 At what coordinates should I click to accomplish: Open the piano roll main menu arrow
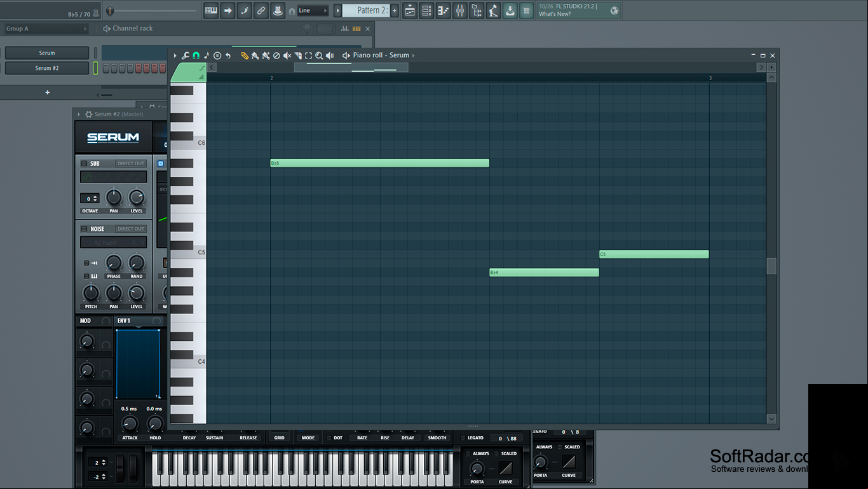pyautogui.click(x=175, y=55)
